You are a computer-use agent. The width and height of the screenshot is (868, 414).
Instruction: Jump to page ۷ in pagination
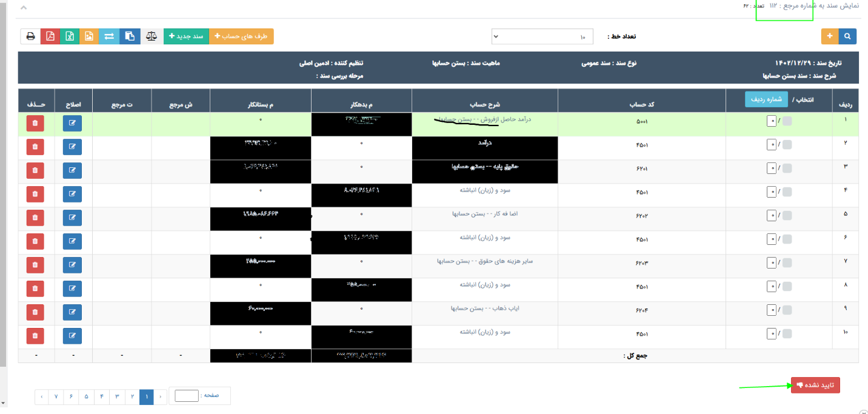tap(56, 396)
